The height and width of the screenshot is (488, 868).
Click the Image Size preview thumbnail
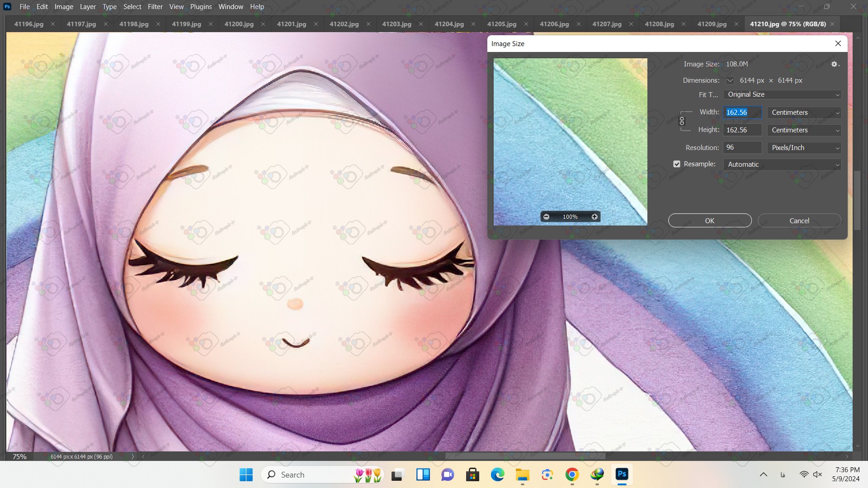(570, 141)
